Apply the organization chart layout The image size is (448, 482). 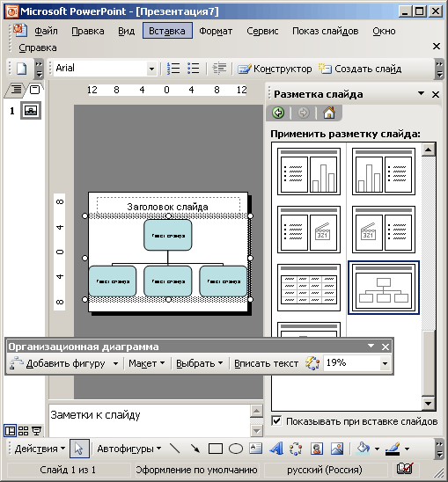[384, 288]
